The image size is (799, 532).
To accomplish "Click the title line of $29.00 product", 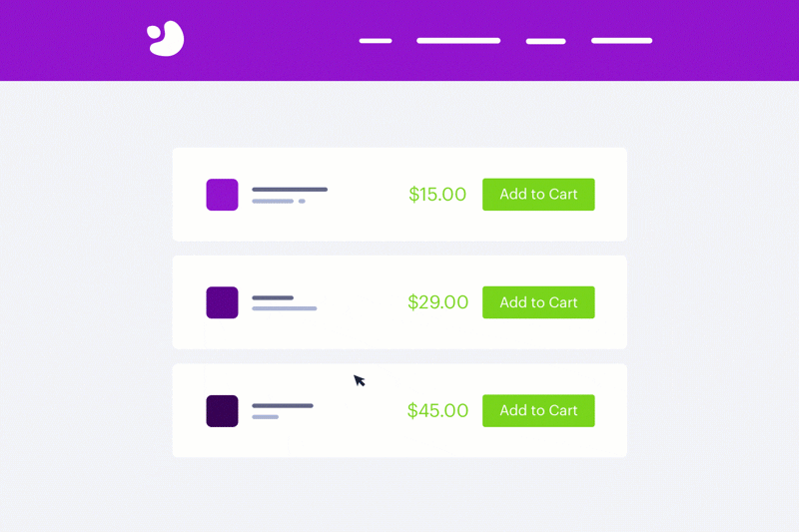I will point(273,297).
